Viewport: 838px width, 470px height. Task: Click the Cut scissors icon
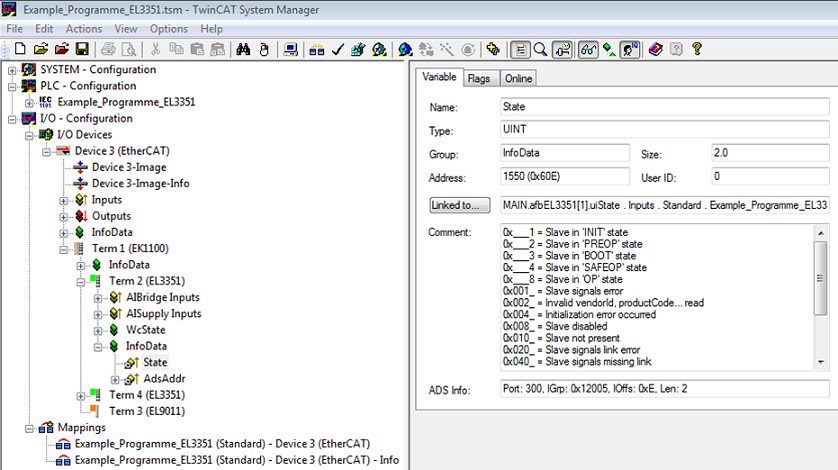155,49
